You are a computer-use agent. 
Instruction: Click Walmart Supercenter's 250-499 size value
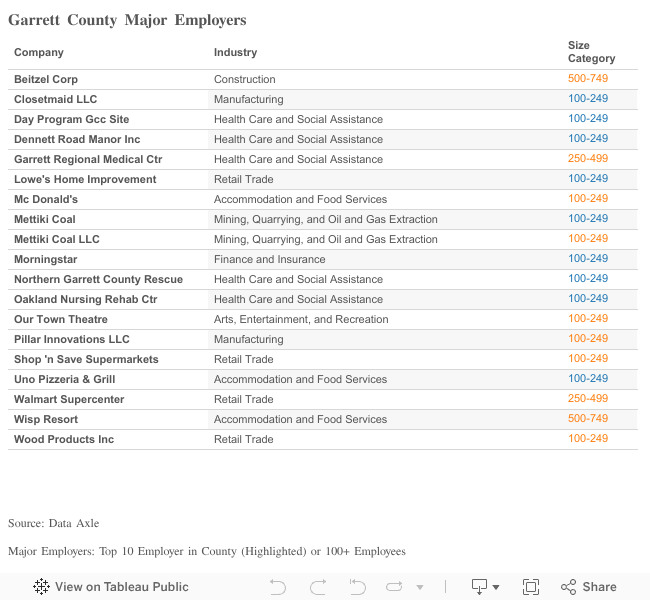tap(588, 398)
